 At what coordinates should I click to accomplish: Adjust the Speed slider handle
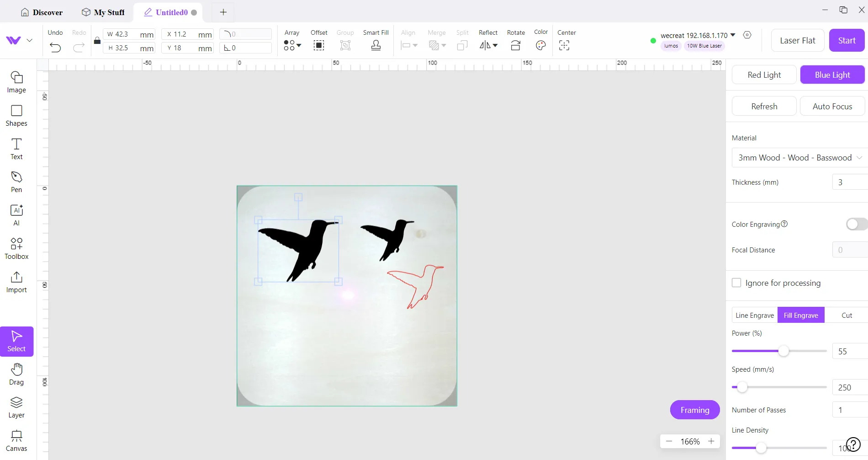[742, 387]
